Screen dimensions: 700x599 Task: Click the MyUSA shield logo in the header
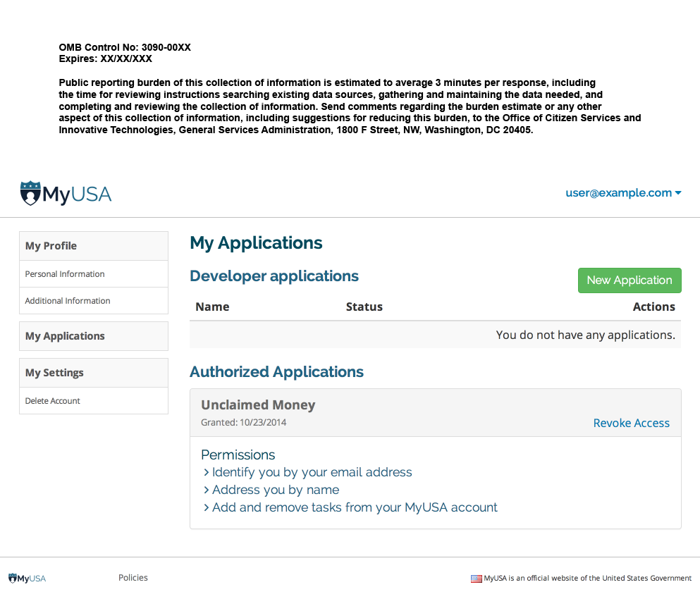click(x=31, y=193)
